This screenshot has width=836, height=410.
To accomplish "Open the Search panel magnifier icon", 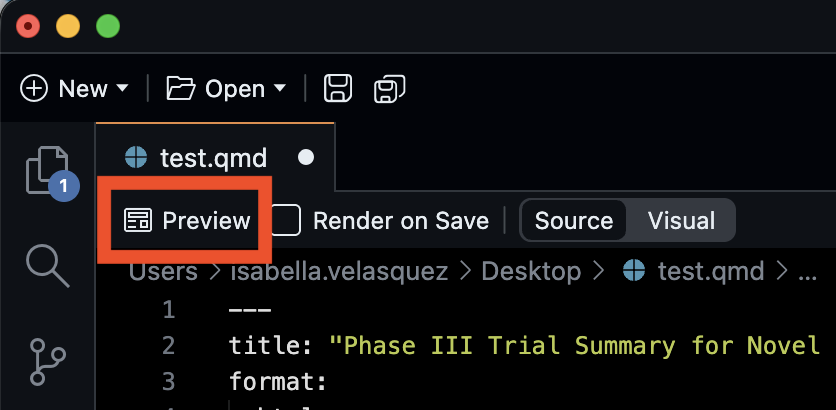I will [46, 264].
